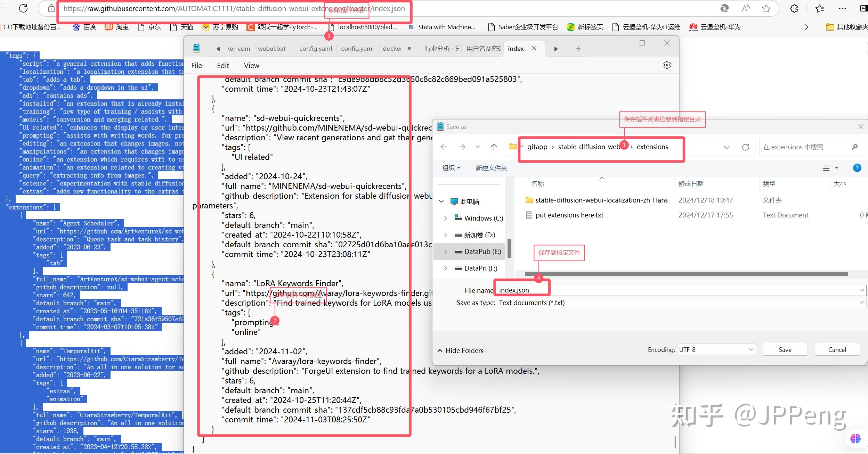Viewport: 868px width, 454px height.
Task: Expand the DataPub (E:) drive node
Action: (x=446, y=251)
